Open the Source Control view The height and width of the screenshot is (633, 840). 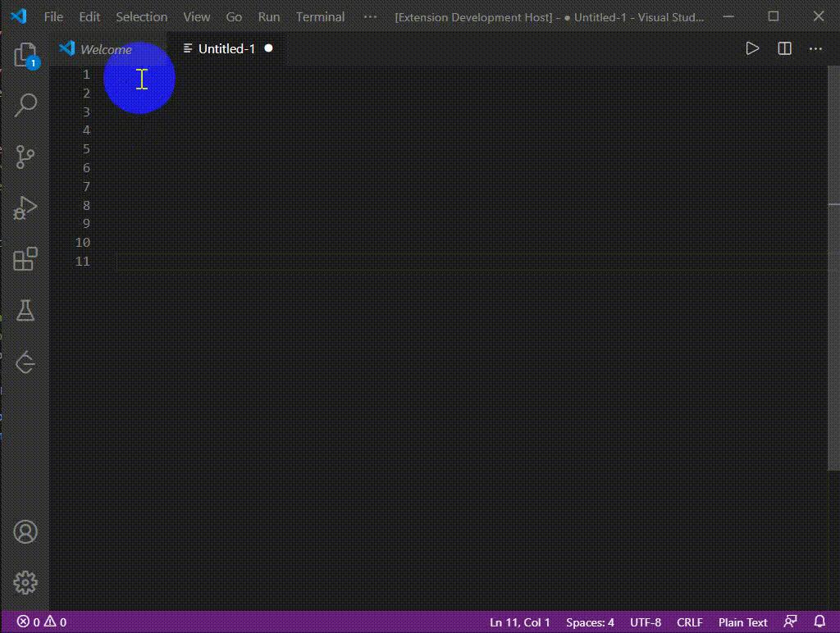[25, 157]
